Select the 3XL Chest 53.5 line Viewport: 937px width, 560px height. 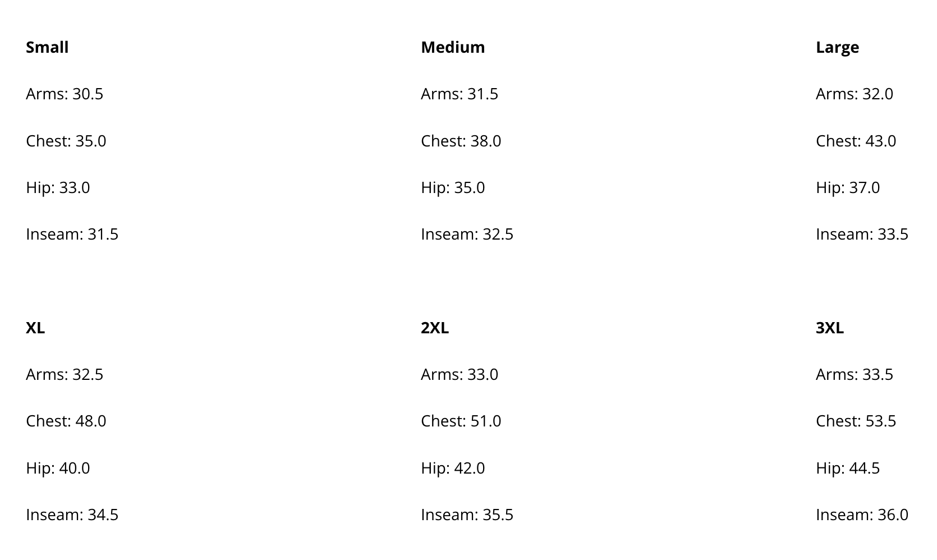(856, 421)
